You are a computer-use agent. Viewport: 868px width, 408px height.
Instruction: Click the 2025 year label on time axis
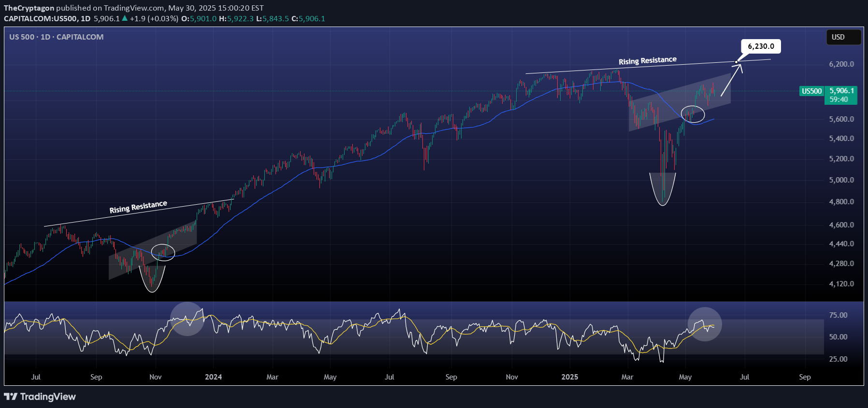tap(570, 377)
